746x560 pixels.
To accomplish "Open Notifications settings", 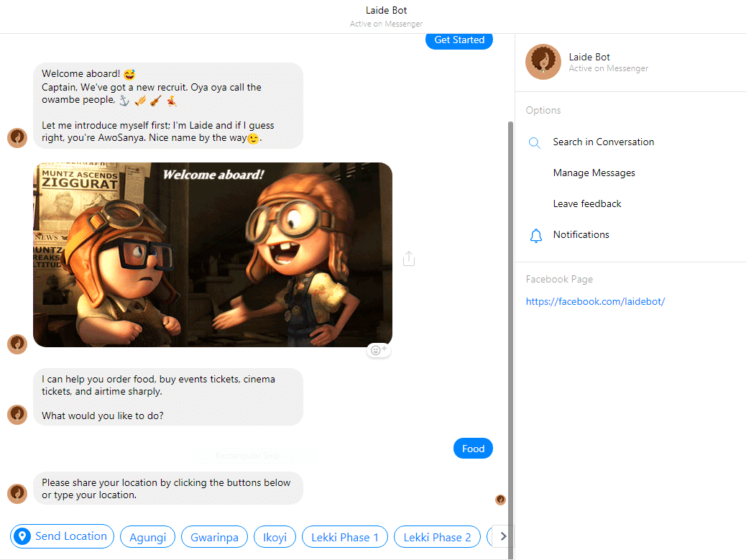I will click(x=581, y=234).
